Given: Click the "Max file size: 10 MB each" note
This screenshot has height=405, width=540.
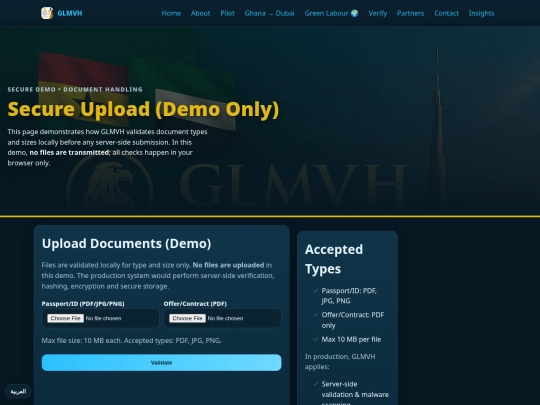Looking at the screenshot, I should 132,341.
